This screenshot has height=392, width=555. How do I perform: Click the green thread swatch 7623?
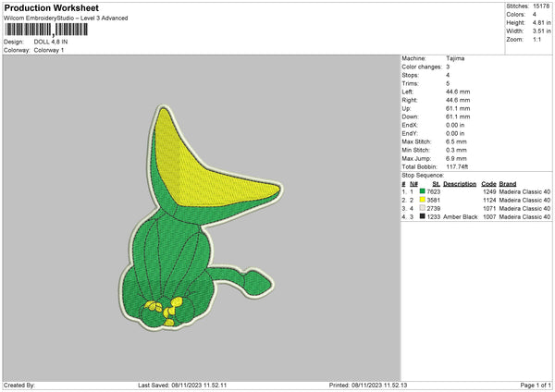tap(422, 191)
